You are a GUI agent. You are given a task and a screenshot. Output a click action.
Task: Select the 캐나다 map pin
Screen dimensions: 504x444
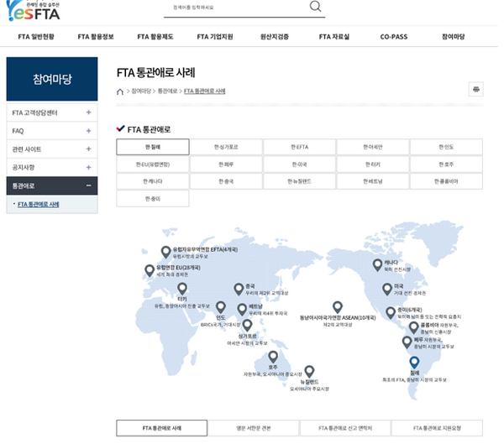coord(379,264)
